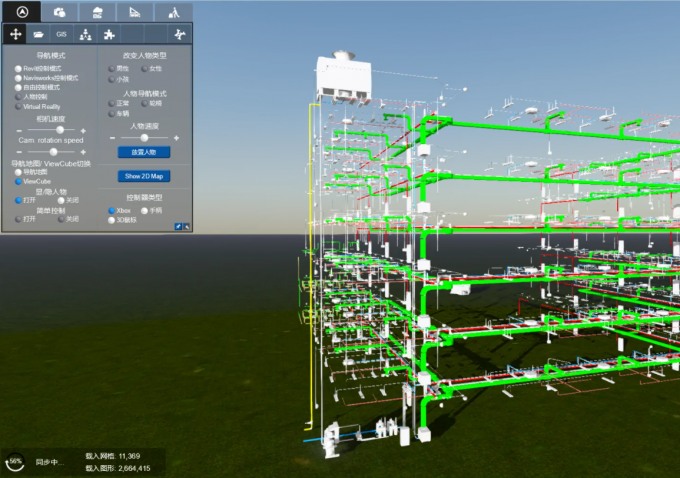Set 显/隐人物 to 打开

[x=18, y=200]
